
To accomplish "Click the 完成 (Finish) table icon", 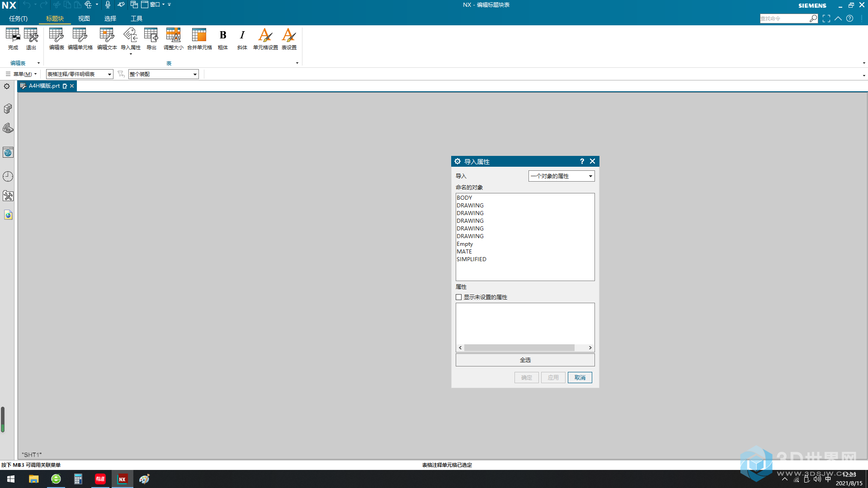I will (13, 39).
